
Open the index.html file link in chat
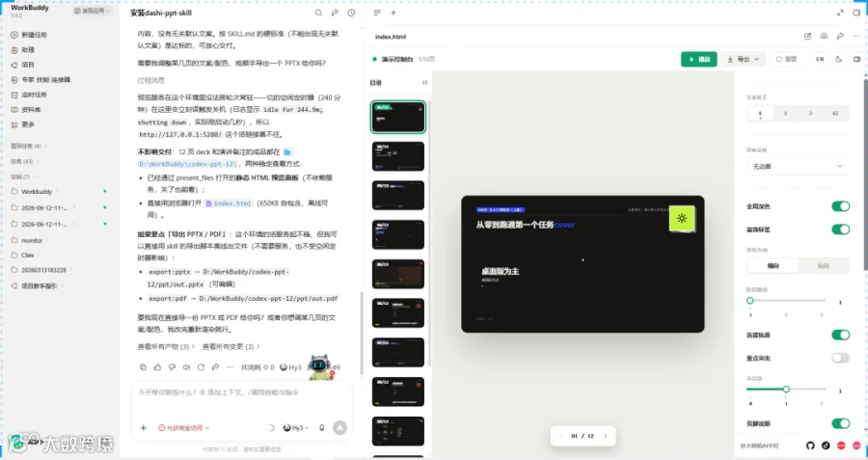(x=229, y=203)
